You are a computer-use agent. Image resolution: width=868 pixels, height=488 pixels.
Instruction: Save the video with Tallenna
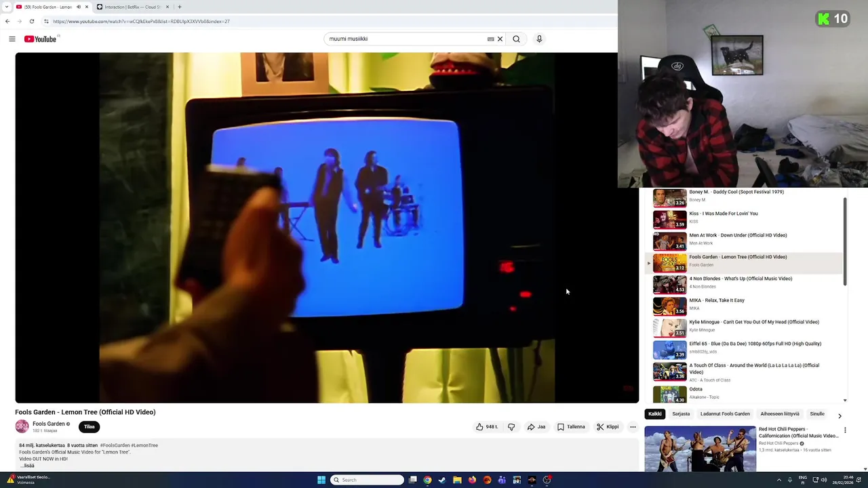pos(571,426)
